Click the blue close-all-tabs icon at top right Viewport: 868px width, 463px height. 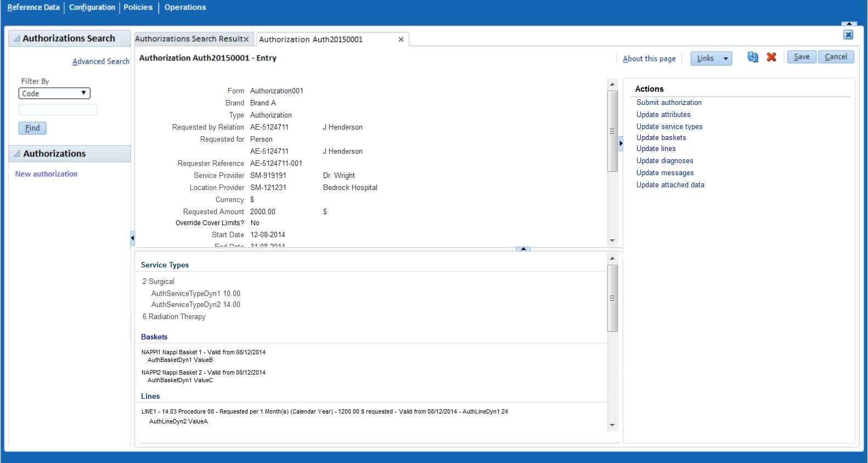(x=848, y=35)
